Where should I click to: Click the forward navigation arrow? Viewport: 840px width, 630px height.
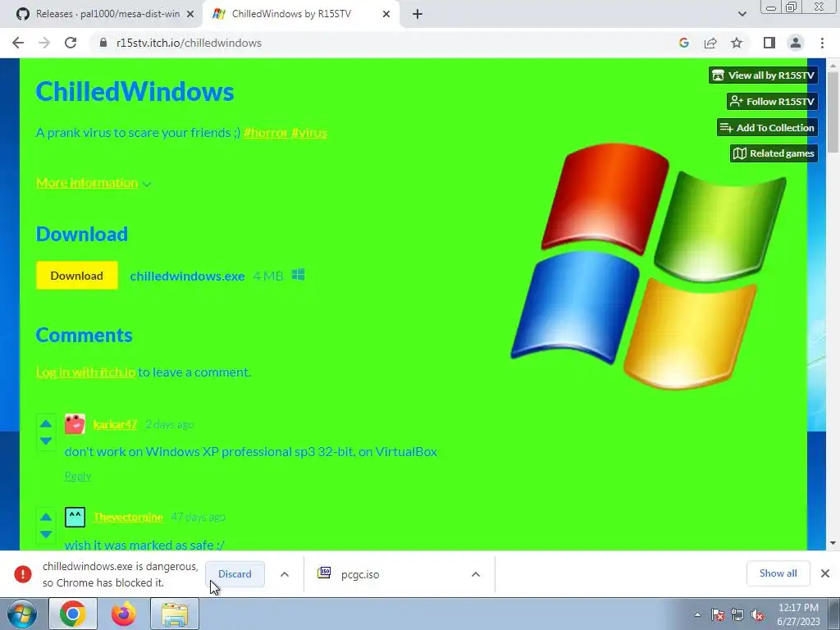pyautogui.click(x=44, y=43)
